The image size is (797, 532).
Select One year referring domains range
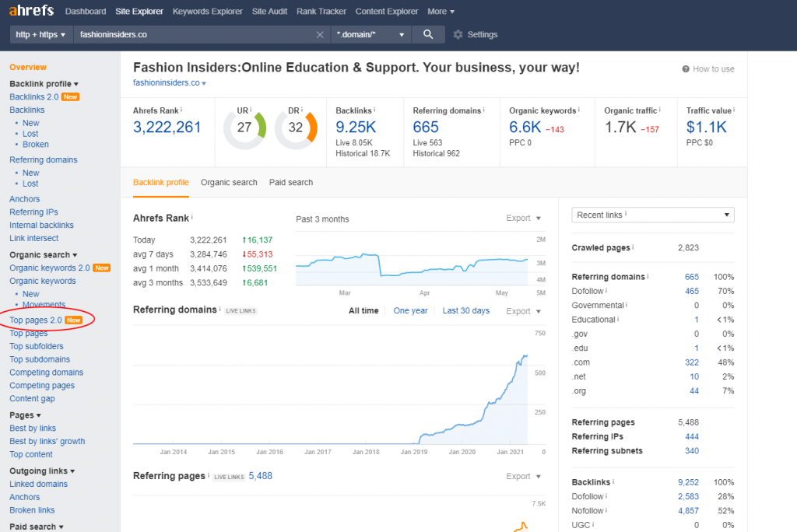point(410,311)
